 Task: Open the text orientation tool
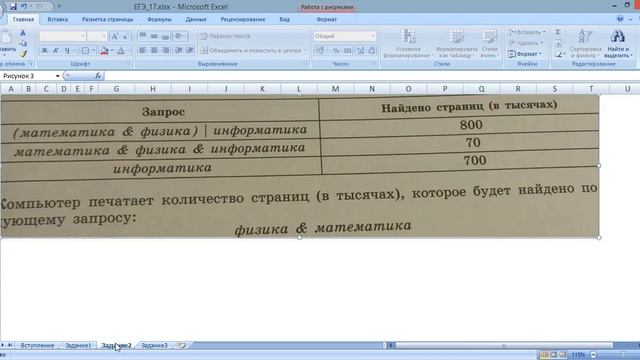point(179,36)
